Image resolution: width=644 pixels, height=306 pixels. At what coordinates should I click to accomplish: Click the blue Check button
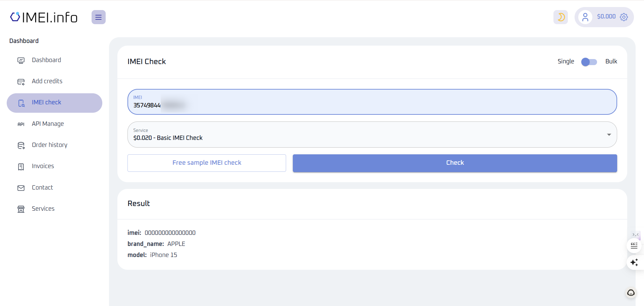pyautogui.click(x=454, y=163)
